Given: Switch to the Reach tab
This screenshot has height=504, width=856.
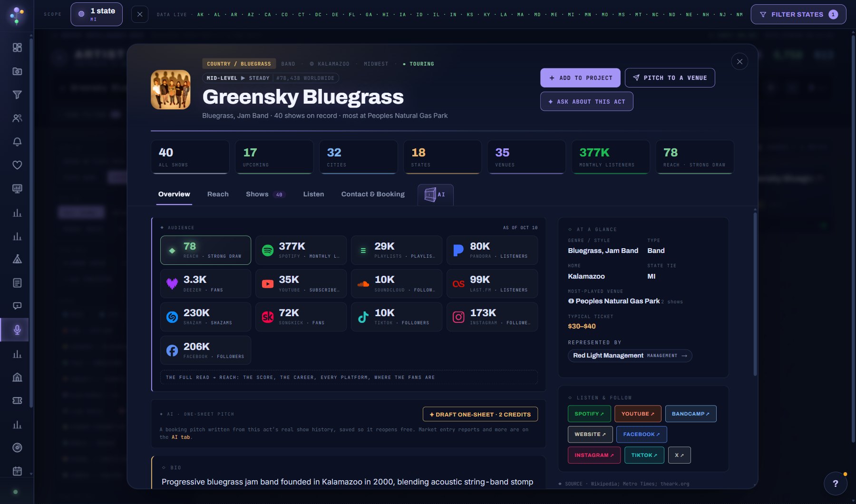Looking at the screenshot, I should tap(218, 194).
